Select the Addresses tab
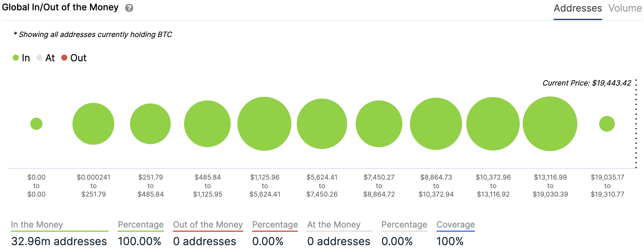644x250 pixels. click(578, 8)
